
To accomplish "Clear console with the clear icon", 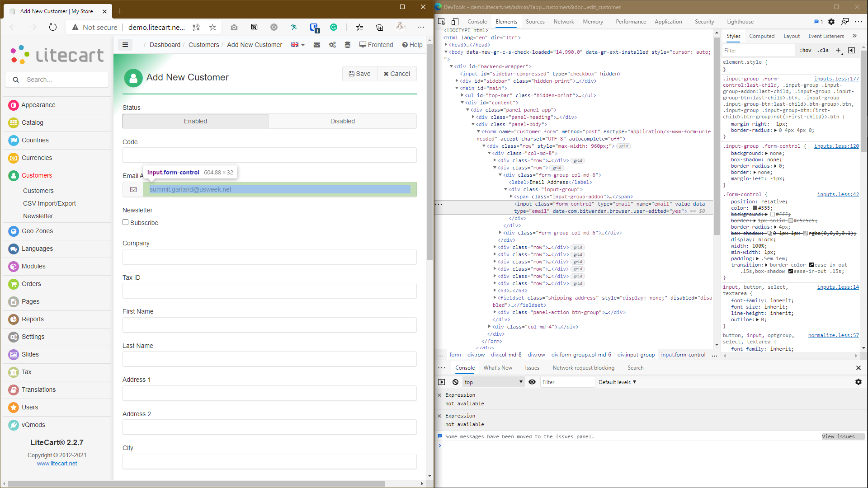I will [x=456, y=382].
